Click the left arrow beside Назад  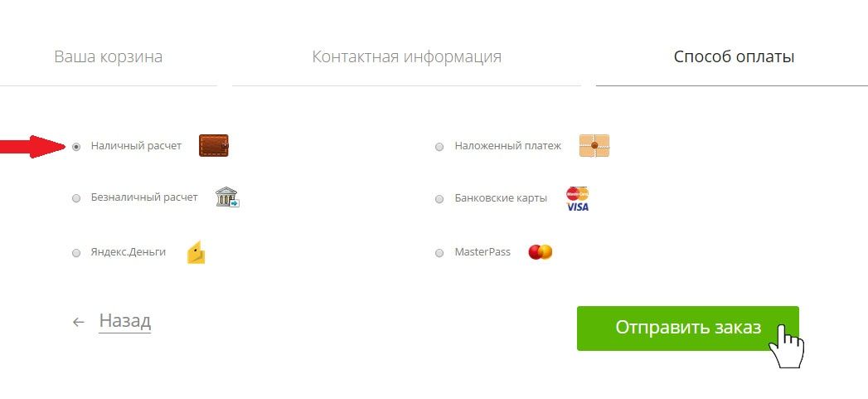pos(78,322)
